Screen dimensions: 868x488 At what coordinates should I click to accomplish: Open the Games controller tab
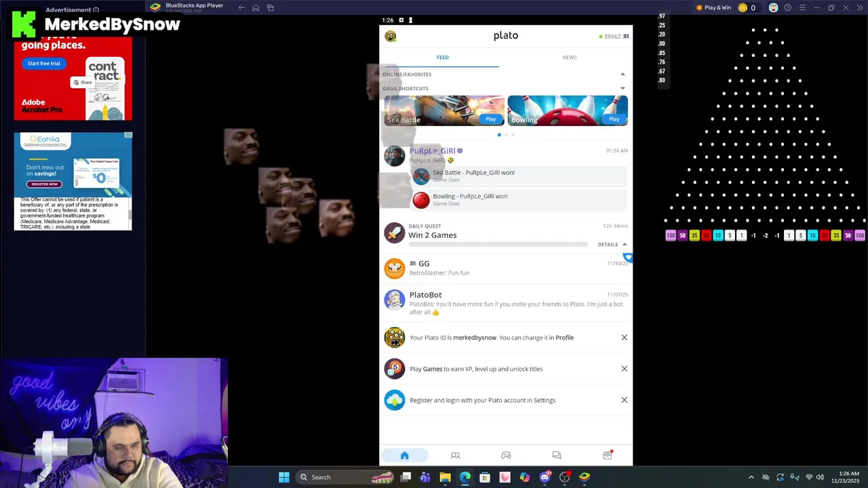click(x=506, y=455)
